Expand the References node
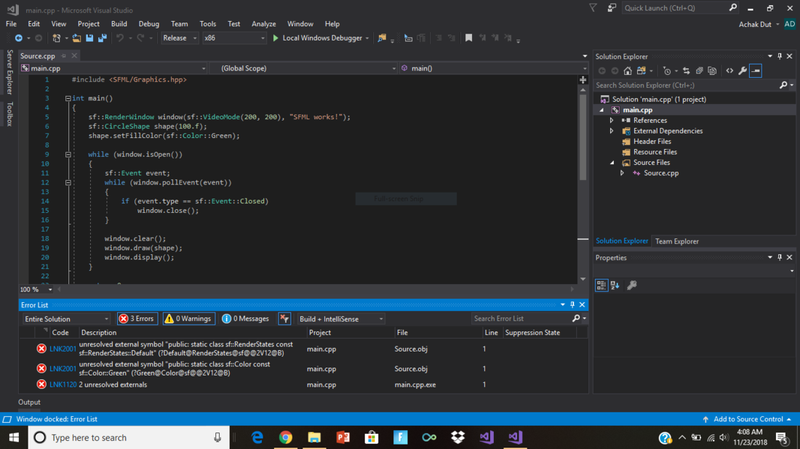 (x=612, y=120)
